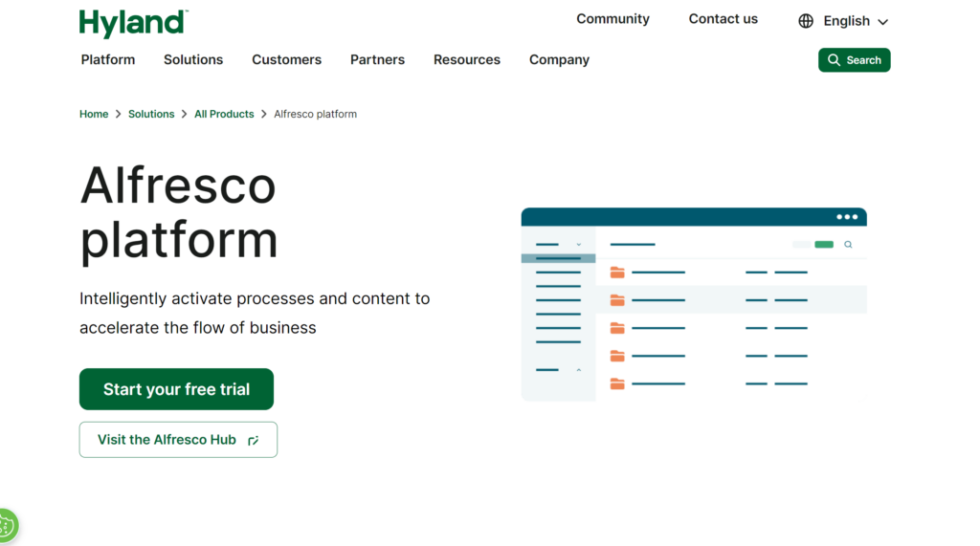Click the three dots in illustration header
Viewport: 980px width, 546px height.
pos(847,217)
